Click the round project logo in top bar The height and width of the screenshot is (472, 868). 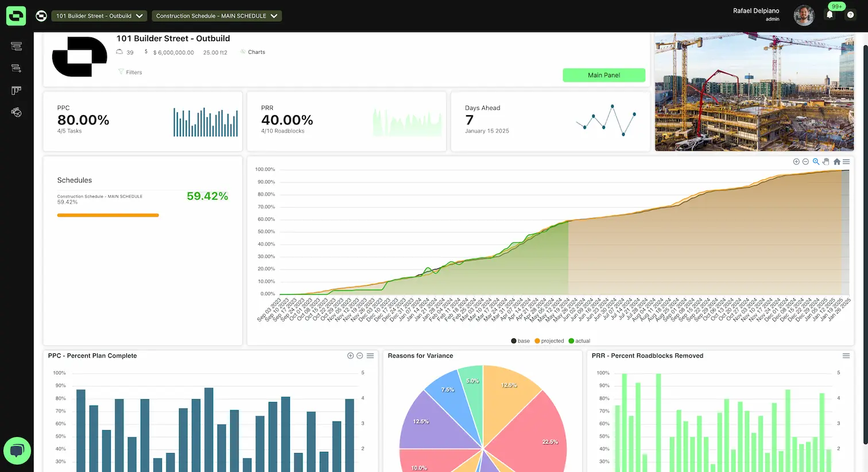coord(41,16)
